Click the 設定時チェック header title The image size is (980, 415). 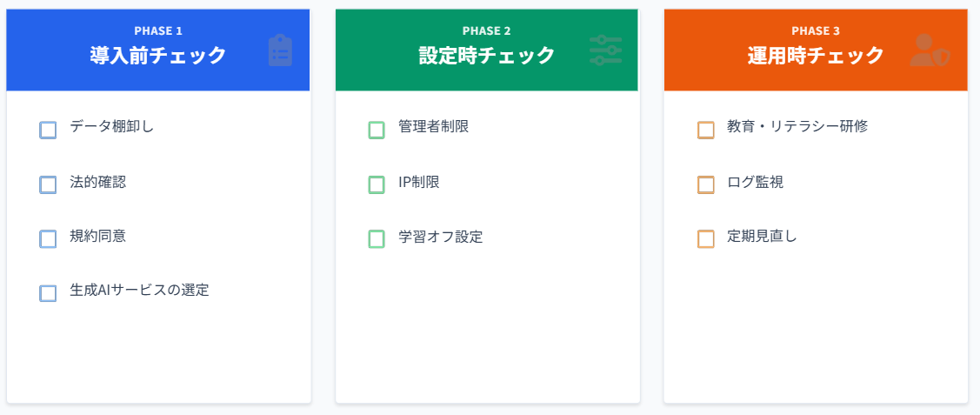click(x=486, y=56)
